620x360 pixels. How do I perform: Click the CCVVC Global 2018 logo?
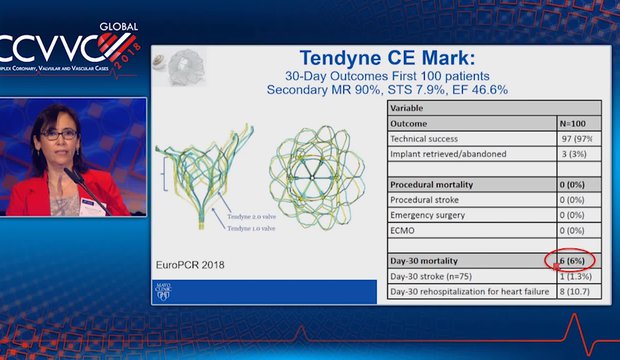[x=70, y=49]
